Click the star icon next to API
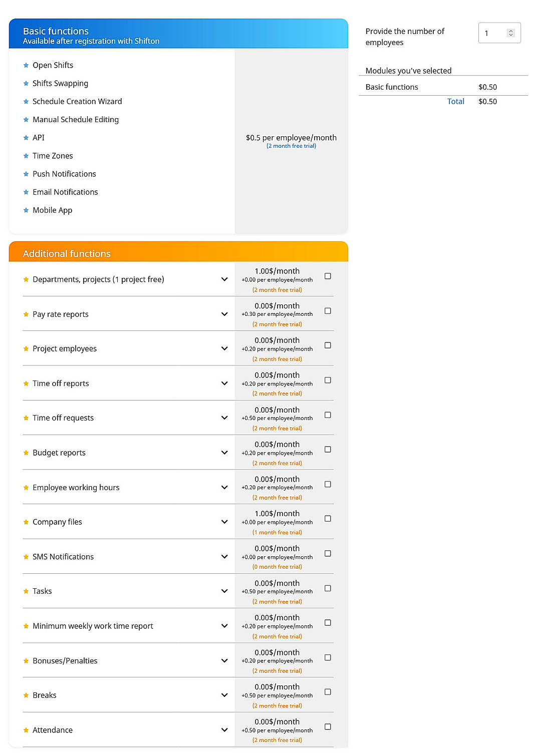This screenshot has width=536, height=756. coord(26,137)
